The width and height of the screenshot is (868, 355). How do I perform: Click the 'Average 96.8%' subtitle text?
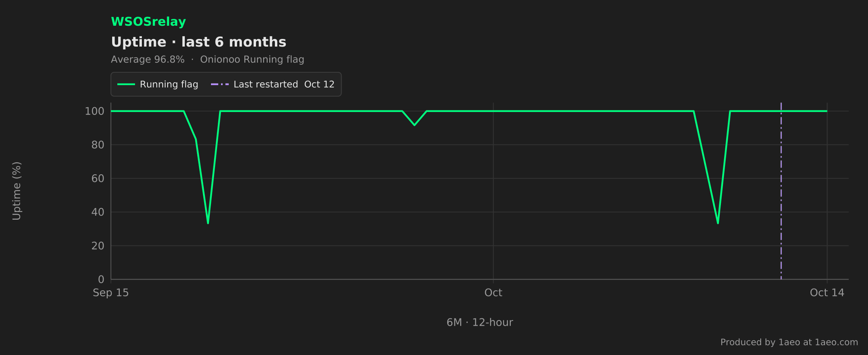147,59
